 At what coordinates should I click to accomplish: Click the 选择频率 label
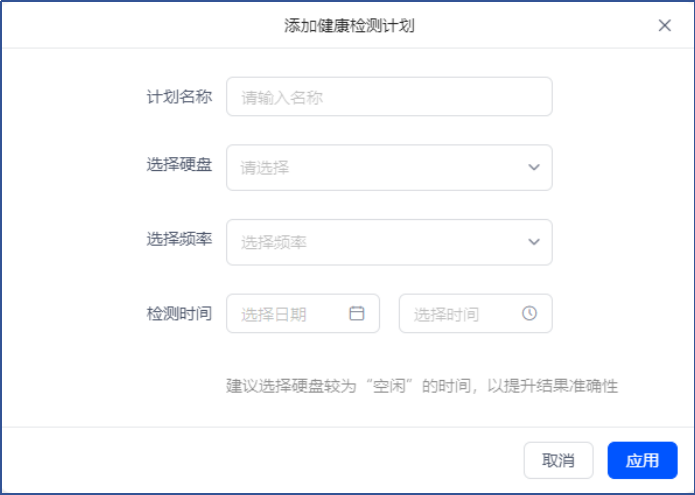[179, 239]
